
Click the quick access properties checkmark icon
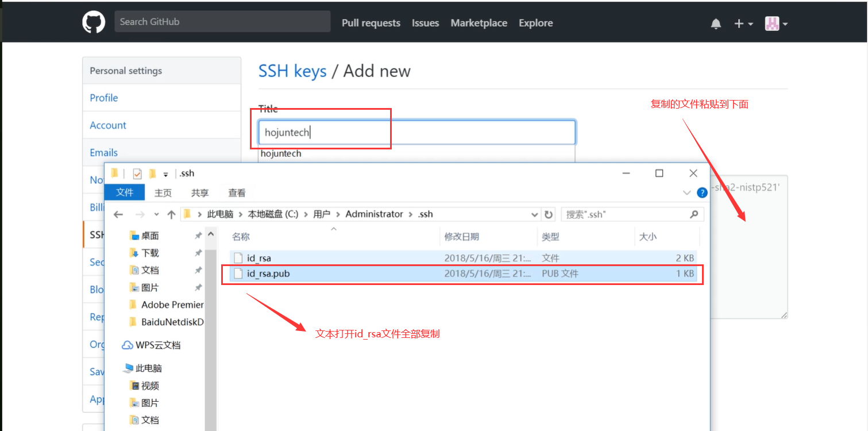[137, 174]
